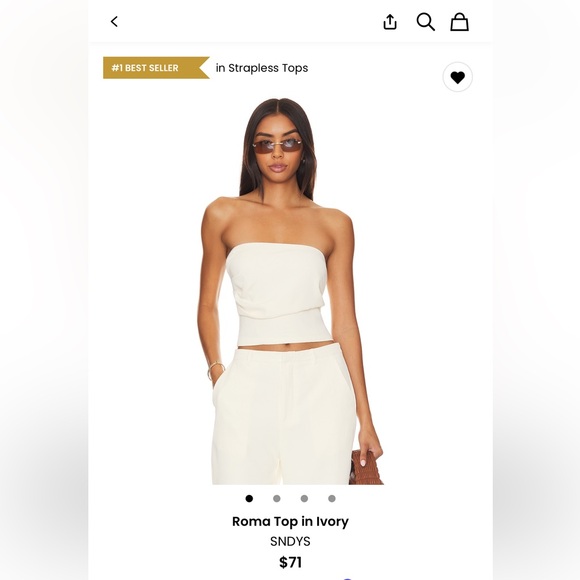
Task: Tap the $71 price label
Action: click(x=290, y=562)
